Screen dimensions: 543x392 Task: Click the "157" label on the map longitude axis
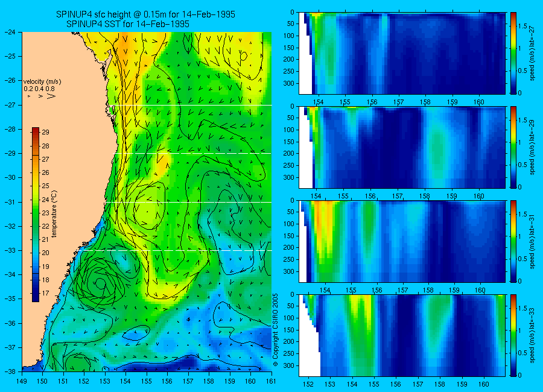[x=188, y=381]
